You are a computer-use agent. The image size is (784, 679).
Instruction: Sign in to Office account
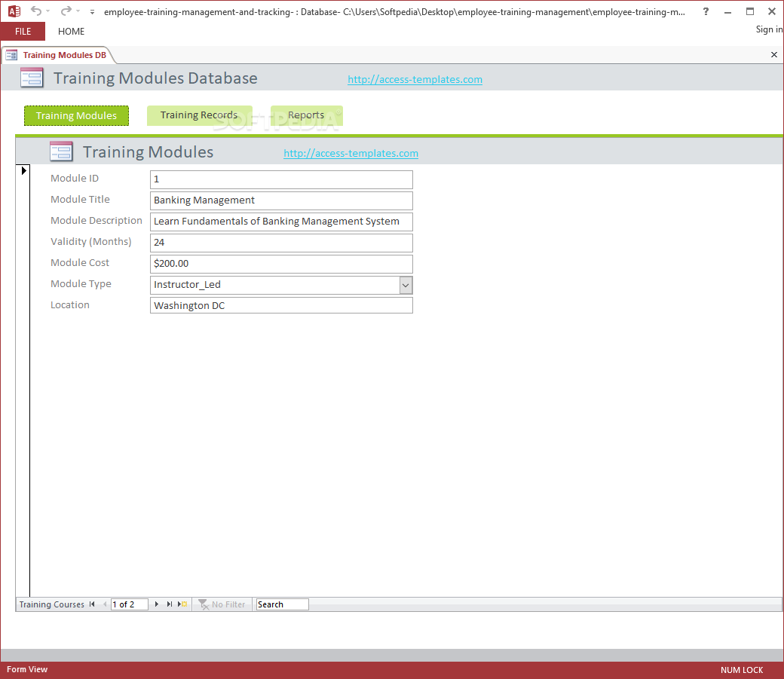(769, 29)
